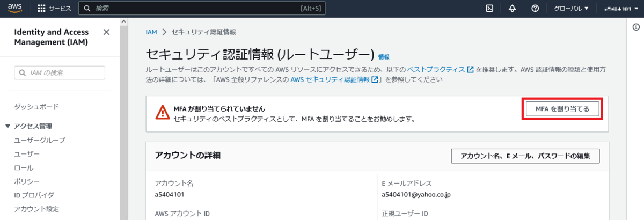Open the info panel icon at right edge

click(636, 27)
